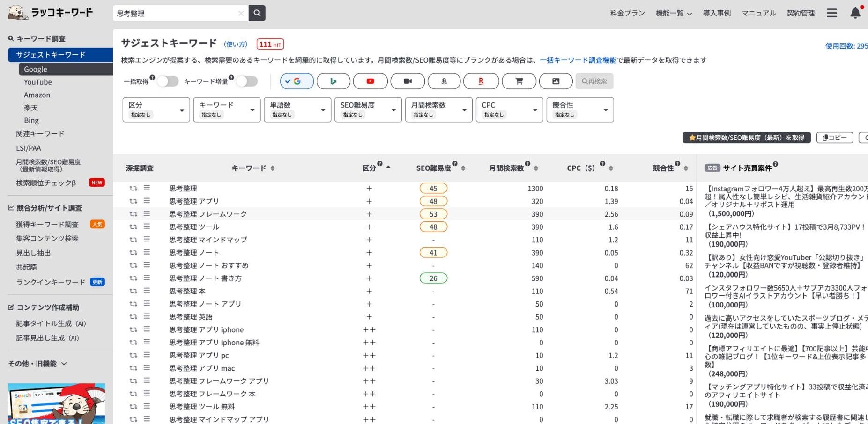Expand the 機能一覧 header menu

tap(674, 13)
